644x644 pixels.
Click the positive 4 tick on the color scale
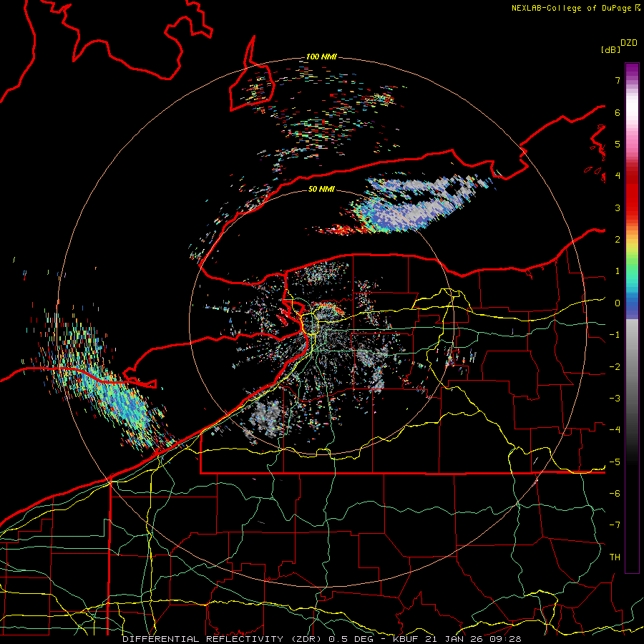[x=618, y=176]
